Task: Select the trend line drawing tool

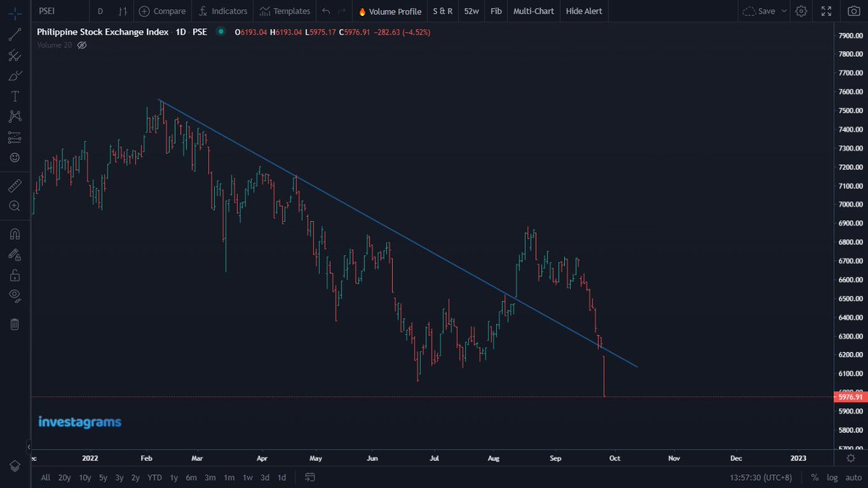Action: (x=14, y=35)
